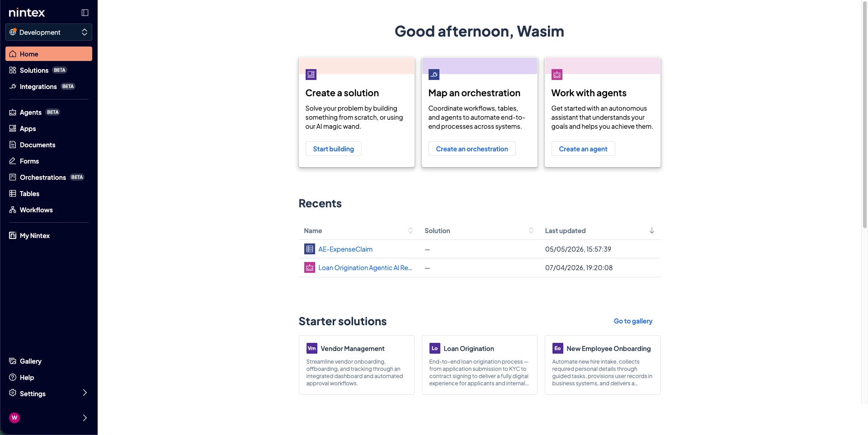Expand the user profile chevron
Screen dimensions: 868x435
tap(85, 418)
